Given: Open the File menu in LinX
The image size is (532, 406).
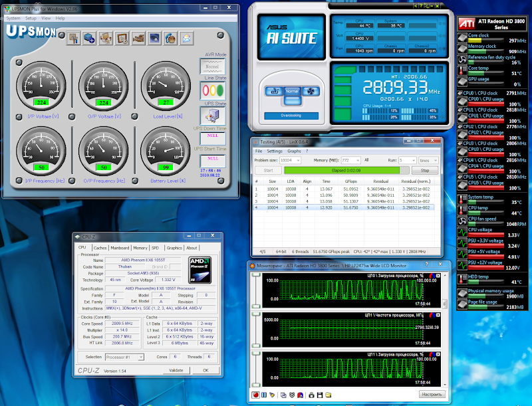Looking at the screenshot, I should point(259,151).
